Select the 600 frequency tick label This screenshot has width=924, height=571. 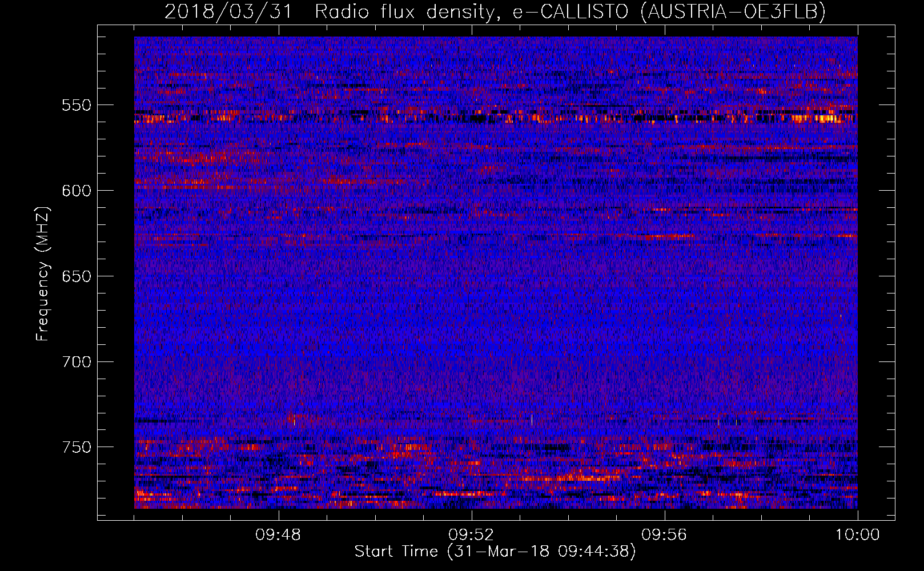point(77,191)
